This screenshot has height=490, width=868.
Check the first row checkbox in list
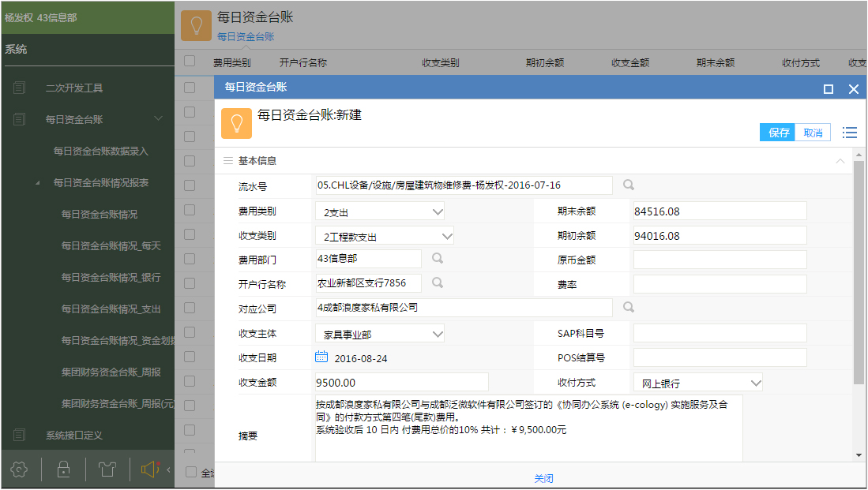190,88
